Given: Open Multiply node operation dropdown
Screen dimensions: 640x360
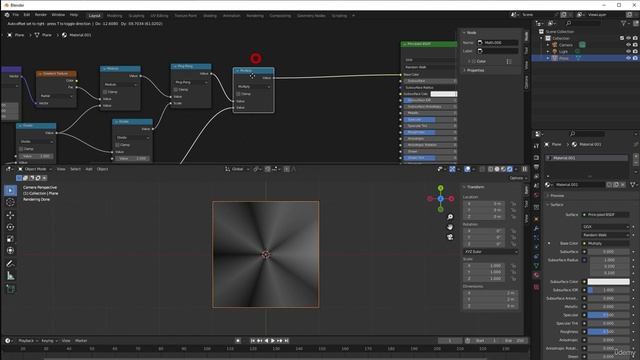Looking at the screenshot, I should click(253, 87).
